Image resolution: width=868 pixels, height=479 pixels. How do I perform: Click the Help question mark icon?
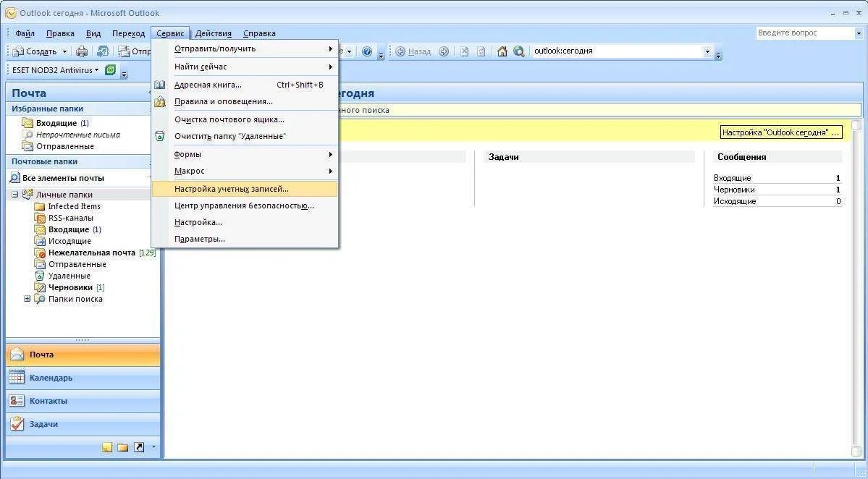(367, 51)
